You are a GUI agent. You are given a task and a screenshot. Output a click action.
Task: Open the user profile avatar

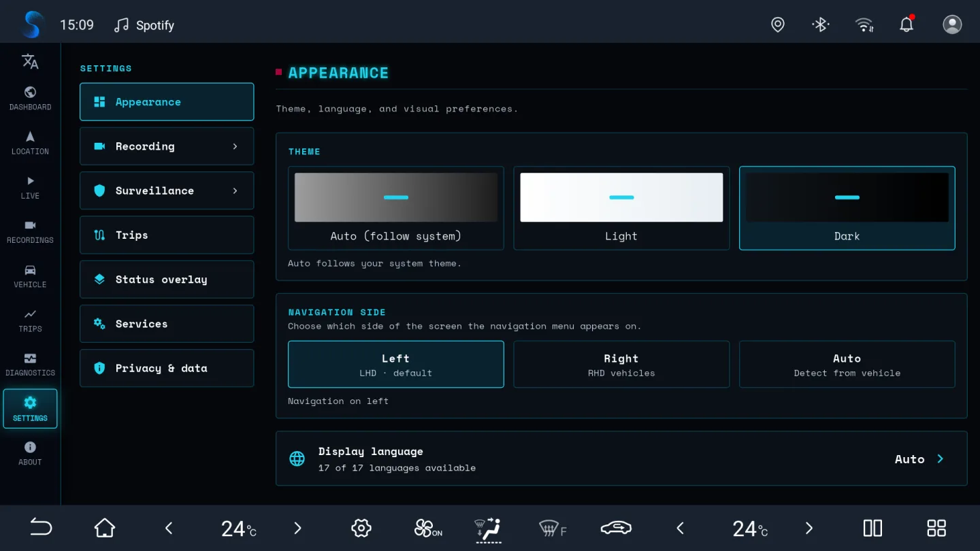pyautogui.click(x=952, y=24)
